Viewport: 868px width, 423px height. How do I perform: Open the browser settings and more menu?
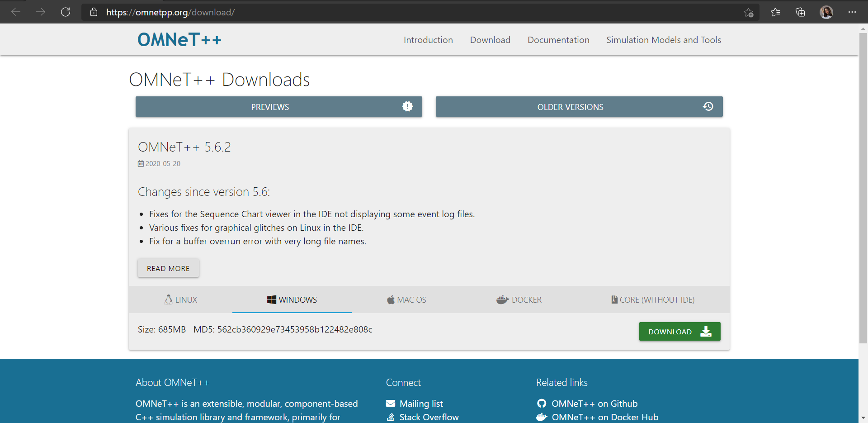852,12
